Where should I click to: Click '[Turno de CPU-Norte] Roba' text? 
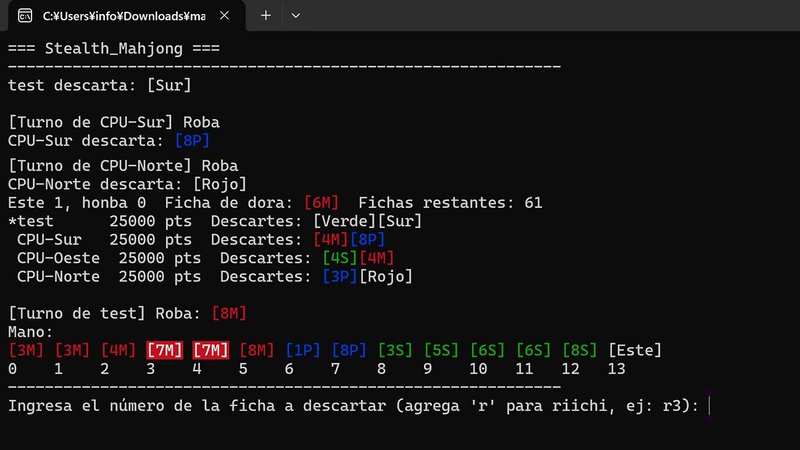click(123, 166)
